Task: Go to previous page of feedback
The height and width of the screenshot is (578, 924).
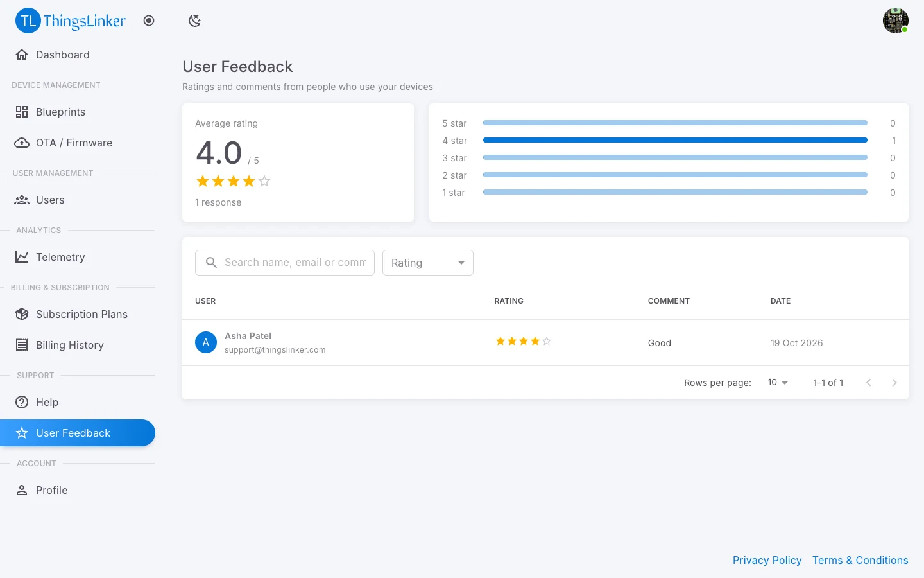Action: tap(869, 383)
